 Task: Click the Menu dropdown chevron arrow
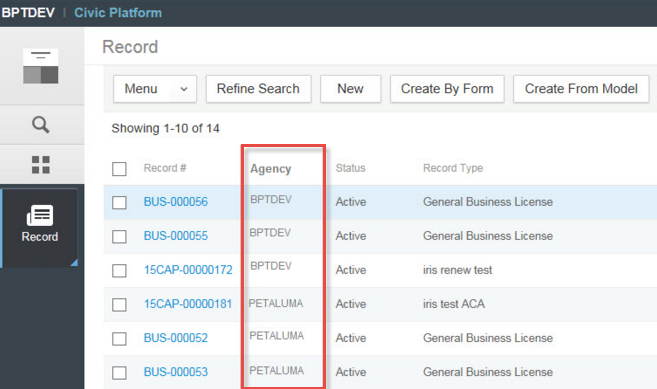184,89
